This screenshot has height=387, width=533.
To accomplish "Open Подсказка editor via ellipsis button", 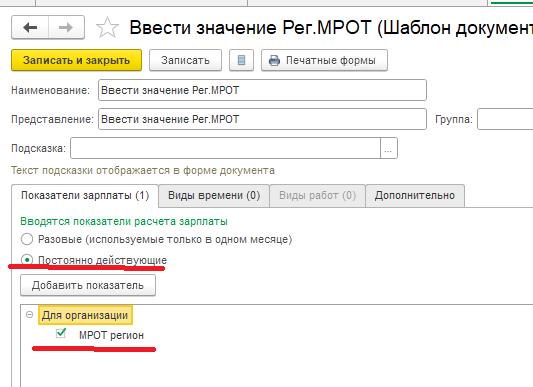I will pyautogui.click(x=389, y=148).
